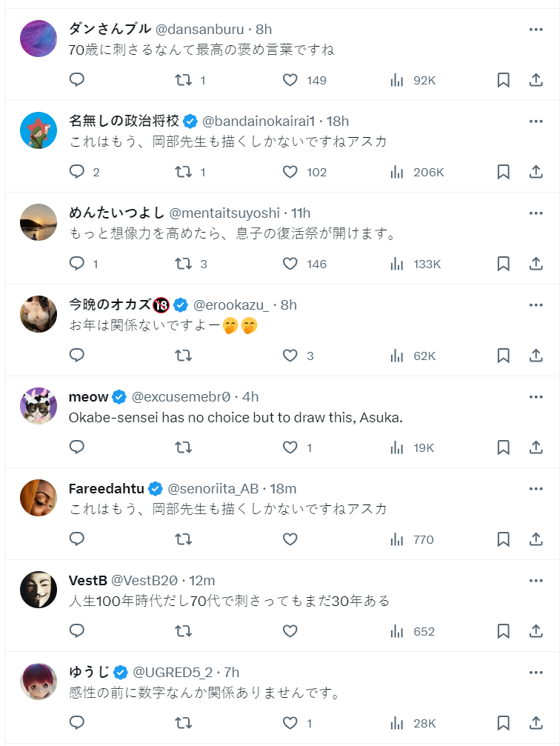
Task: View analytics on the meow tweet
Action: (x=397, y=447)
